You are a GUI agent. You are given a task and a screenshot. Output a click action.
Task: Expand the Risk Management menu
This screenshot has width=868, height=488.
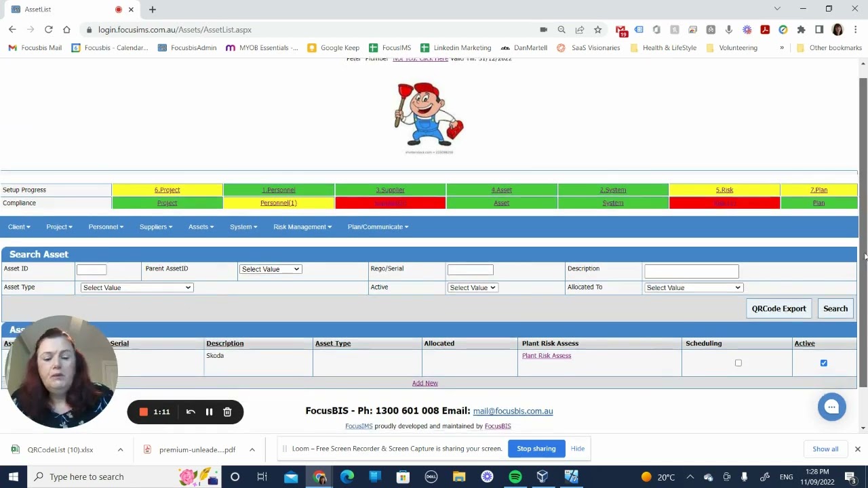coord(302,227)
